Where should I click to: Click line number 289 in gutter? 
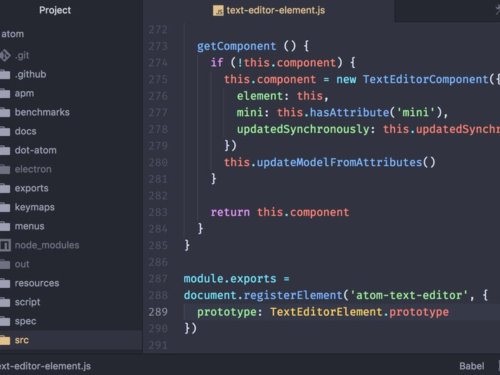(x=158, y=312)
